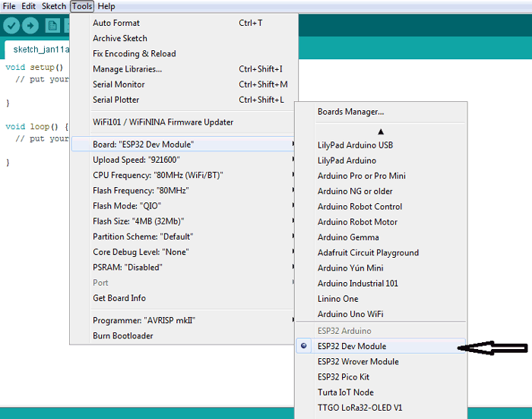
Task: Choose Auto Format from Tools menu
Action: tap(116, 23)
